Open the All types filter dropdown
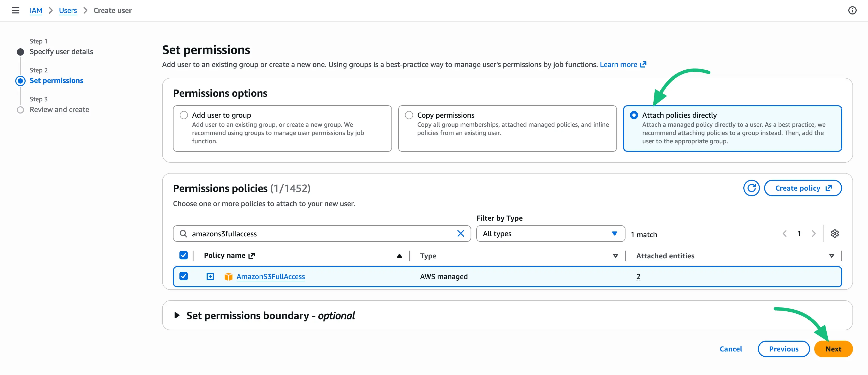The width and height of the screenshot is (868, 375). tap(550, 234)
